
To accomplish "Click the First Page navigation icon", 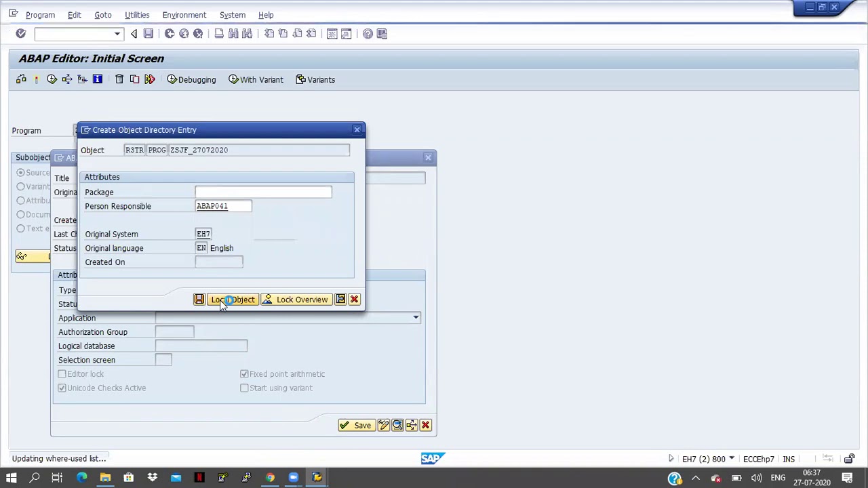I will 269,34.
